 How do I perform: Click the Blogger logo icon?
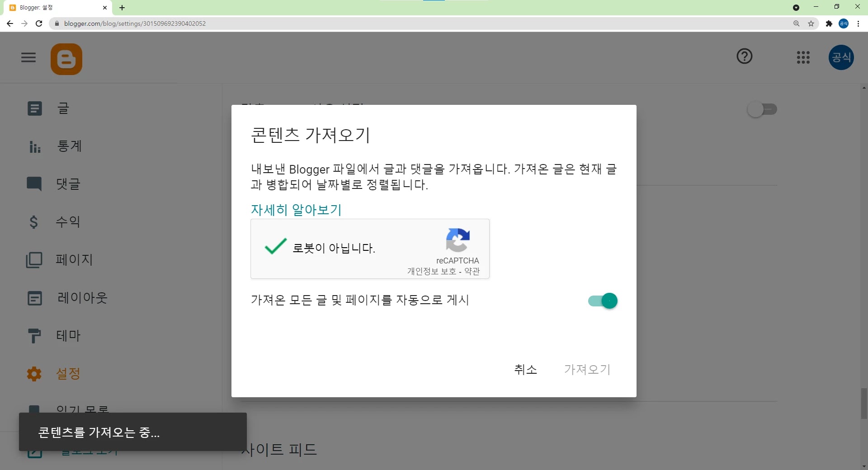66,59
